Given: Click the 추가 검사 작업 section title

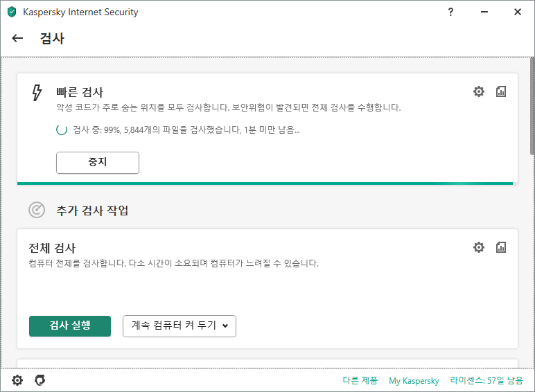Looking at the screenshot, I should point(92,211).
